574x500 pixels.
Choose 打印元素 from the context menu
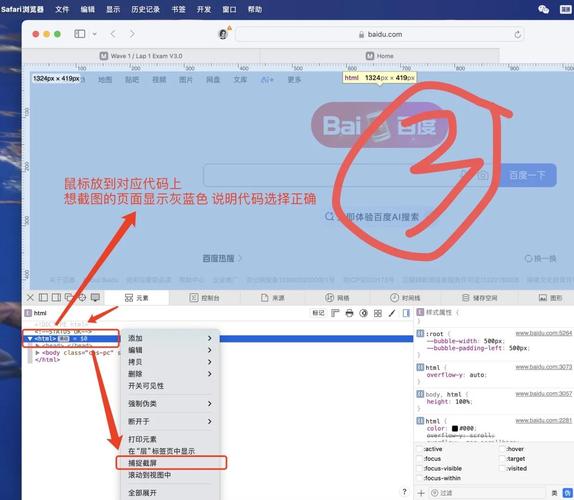[x=171, y=439]
